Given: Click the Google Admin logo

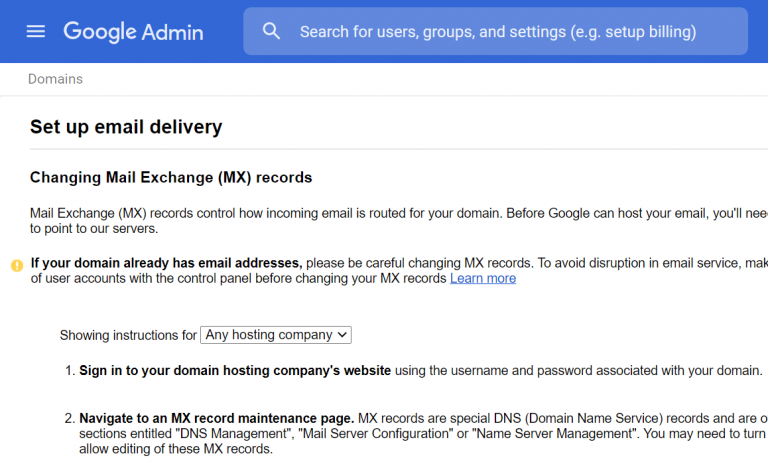Looking at the screenshot, I should point(133,31).
